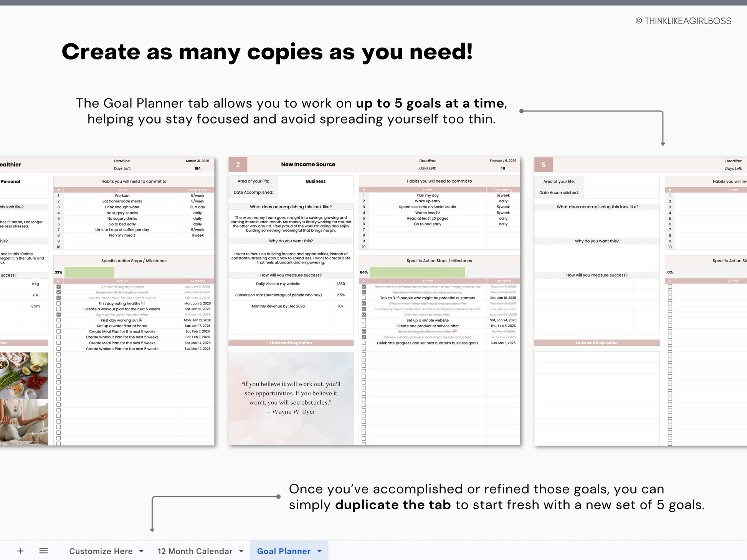Open the Customize Here tab dropdown arrow

click(x=141, y=551)
